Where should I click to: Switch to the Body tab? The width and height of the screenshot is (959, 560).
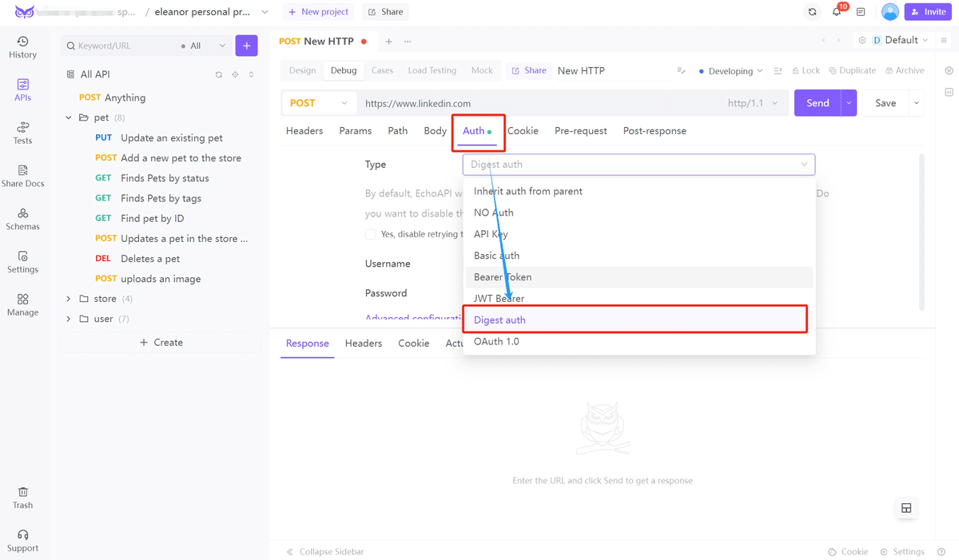[x=435, y=131]
